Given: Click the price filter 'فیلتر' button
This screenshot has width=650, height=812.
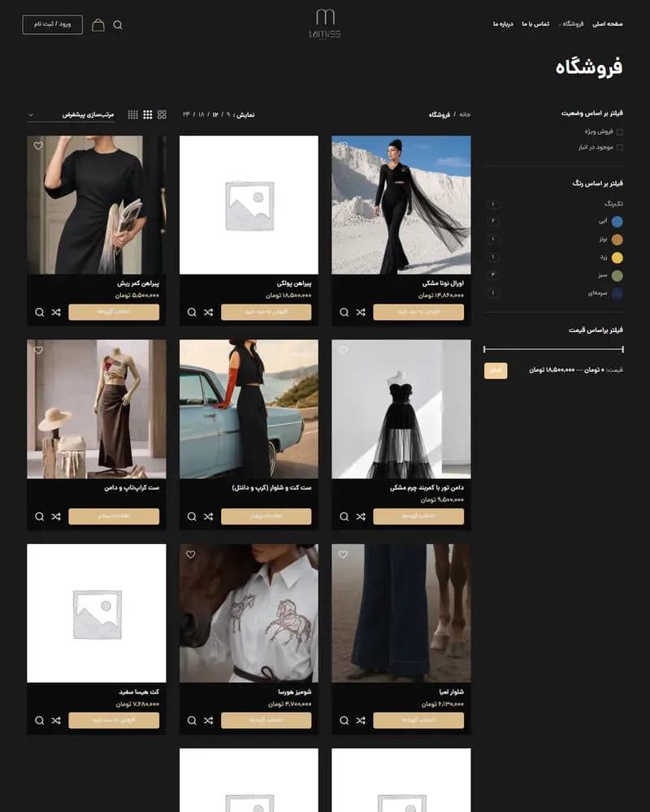Looking at the screenshot, I should (x=496, y=370).
